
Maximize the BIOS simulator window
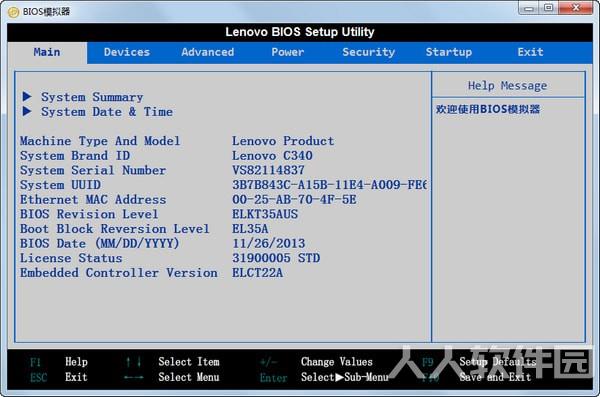pyautogui.click(x=549, y=8)
